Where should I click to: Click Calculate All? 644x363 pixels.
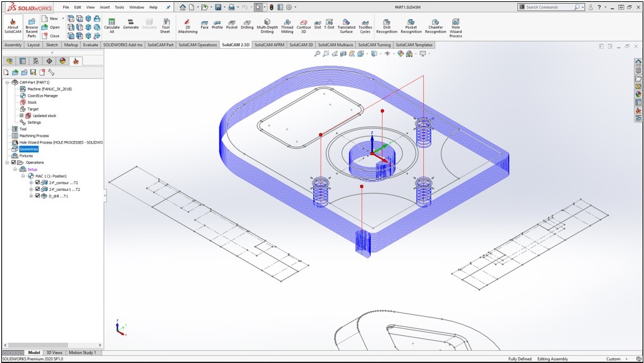(x=112, y=26)
